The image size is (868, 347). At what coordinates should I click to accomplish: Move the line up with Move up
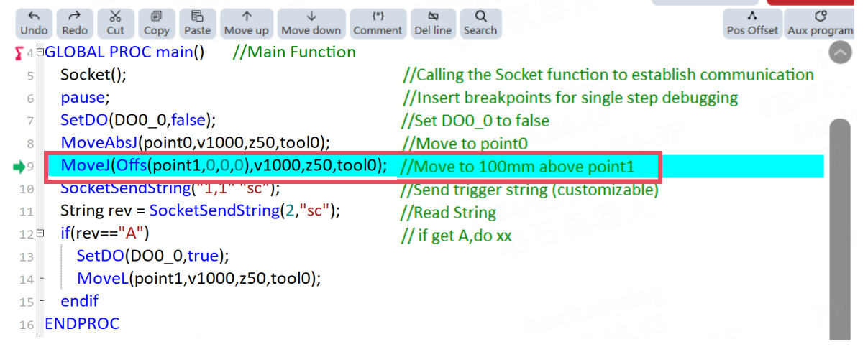(x=247, y=23)
